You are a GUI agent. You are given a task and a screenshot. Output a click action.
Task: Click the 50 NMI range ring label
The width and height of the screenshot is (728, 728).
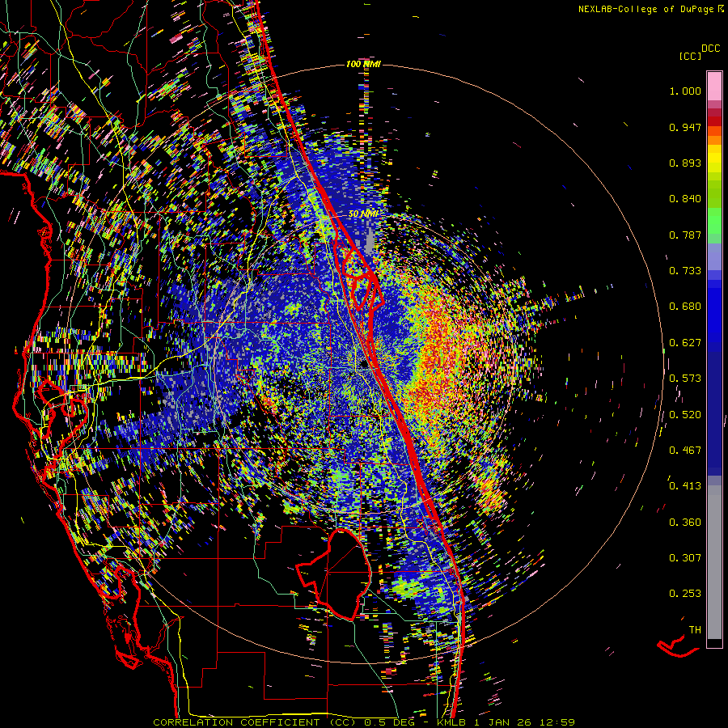(363, 214)
